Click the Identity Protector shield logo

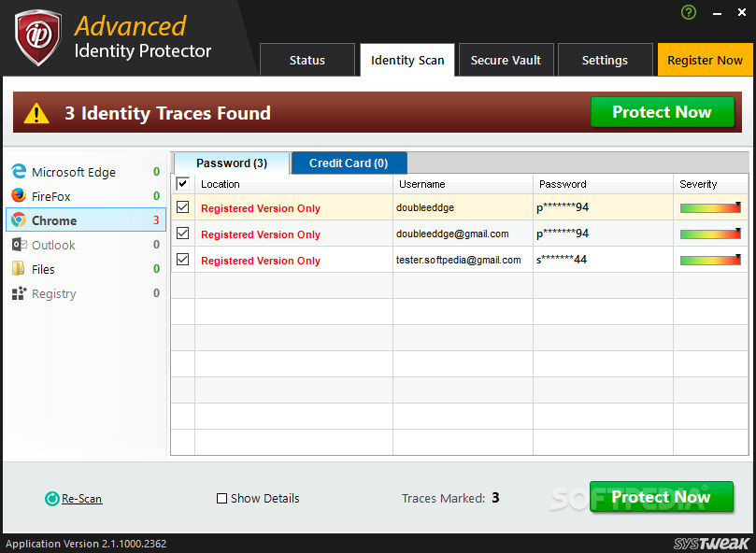click(37, 35)
